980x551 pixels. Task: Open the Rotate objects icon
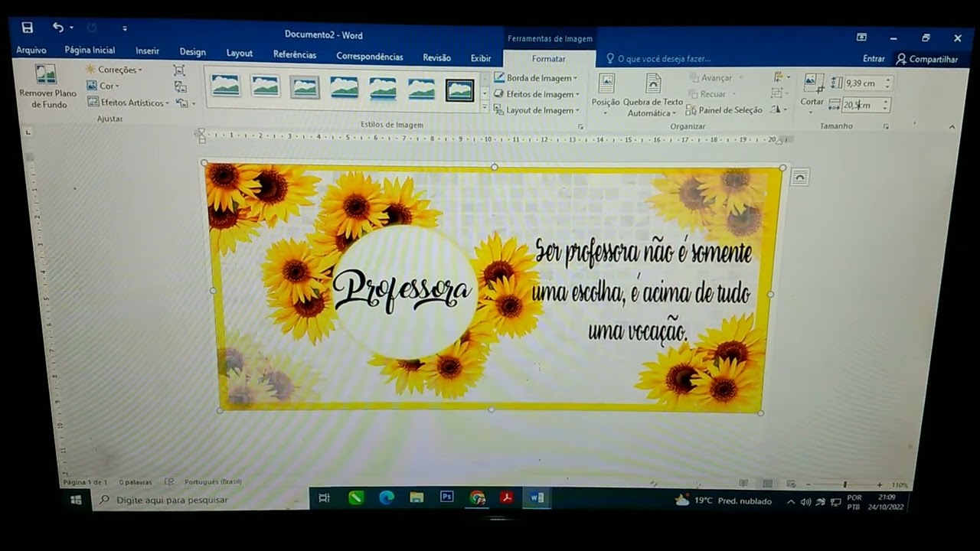click(x=779, y=109)
